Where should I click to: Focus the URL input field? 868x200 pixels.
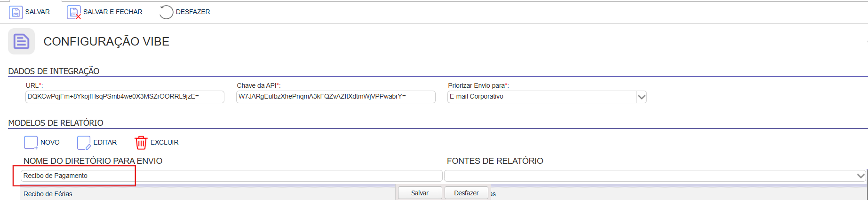pyautogui.click(x=125, y=97)
